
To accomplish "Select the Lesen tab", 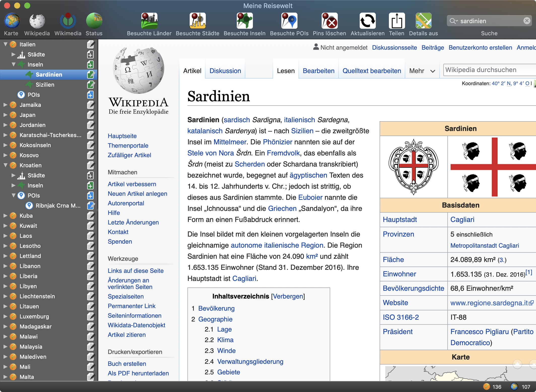I will pyautogui.click(x=286, y=71).
